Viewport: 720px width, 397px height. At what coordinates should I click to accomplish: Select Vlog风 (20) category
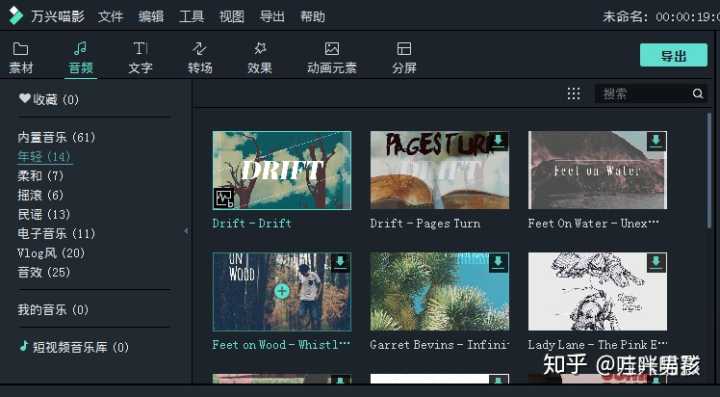tap(51, 253)
